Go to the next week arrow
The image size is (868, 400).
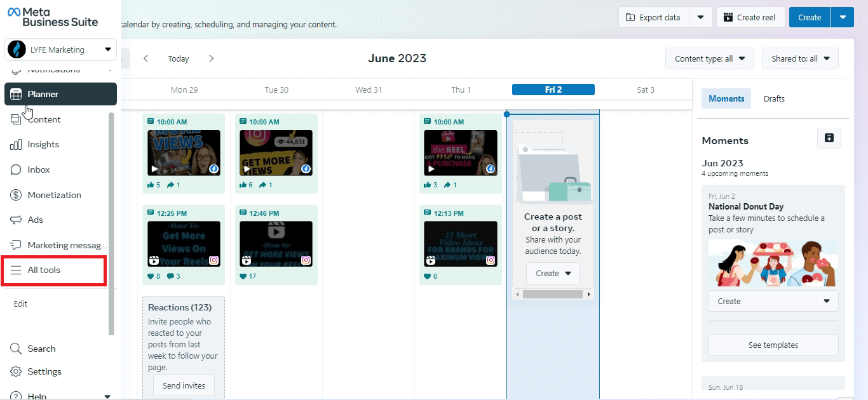pos(212,58)
